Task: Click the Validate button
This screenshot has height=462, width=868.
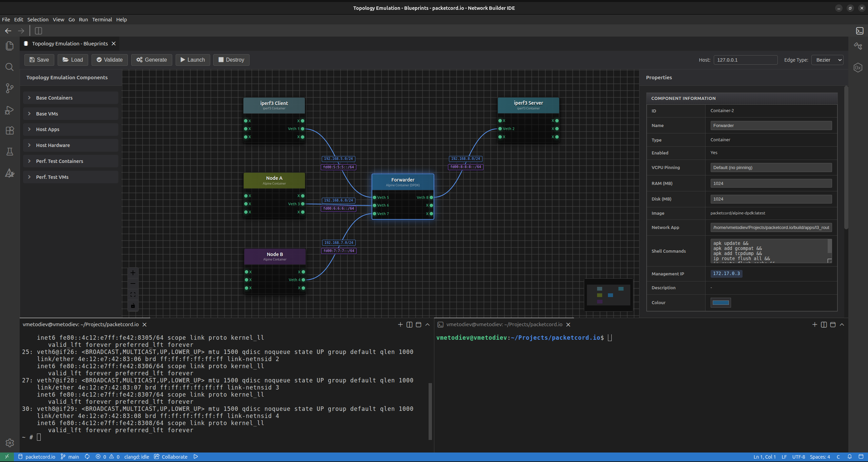Action: (x=109, y=60)
